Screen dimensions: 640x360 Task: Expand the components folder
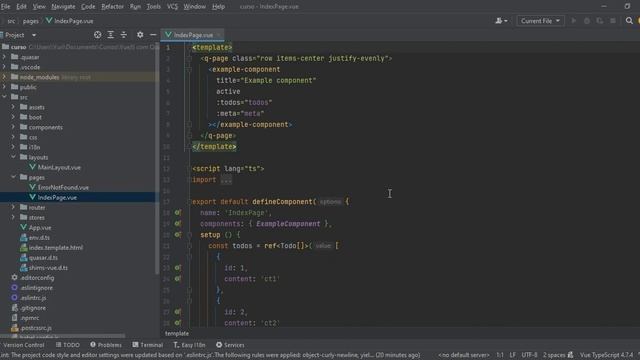13,127
